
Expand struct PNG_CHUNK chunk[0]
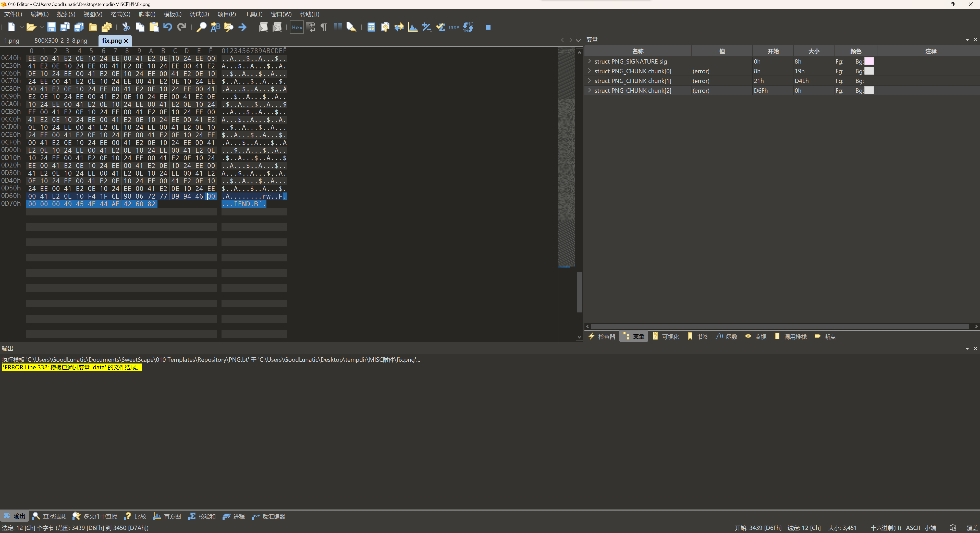pos(589,71)
